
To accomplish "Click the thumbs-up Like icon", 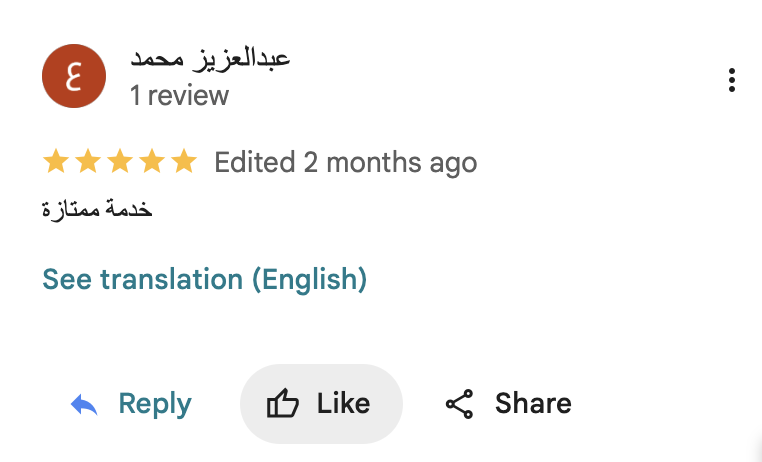I will pos(283,404).
